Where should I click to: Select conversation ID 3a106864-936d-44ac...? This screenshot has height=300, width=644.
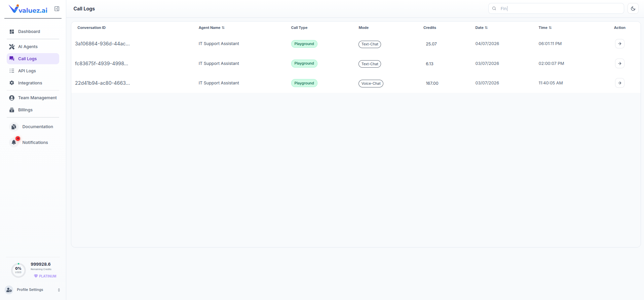[x=102, y=44]
